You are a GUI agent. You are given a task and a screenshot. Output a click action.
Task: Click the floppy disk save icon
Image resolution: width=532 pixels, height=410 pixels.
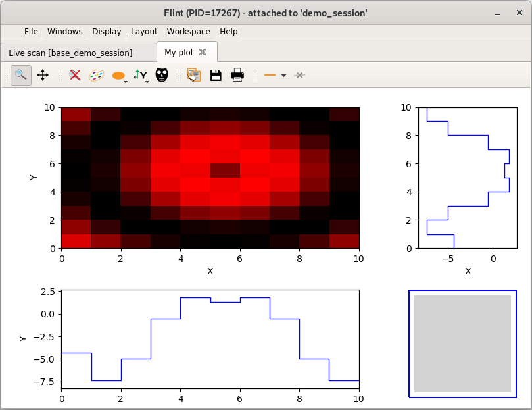(x=216, y=75)
